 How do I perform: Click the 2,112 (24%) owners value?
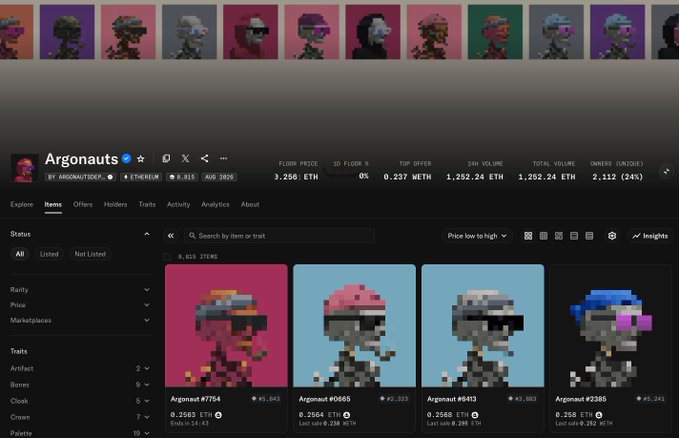pos(618,177)
